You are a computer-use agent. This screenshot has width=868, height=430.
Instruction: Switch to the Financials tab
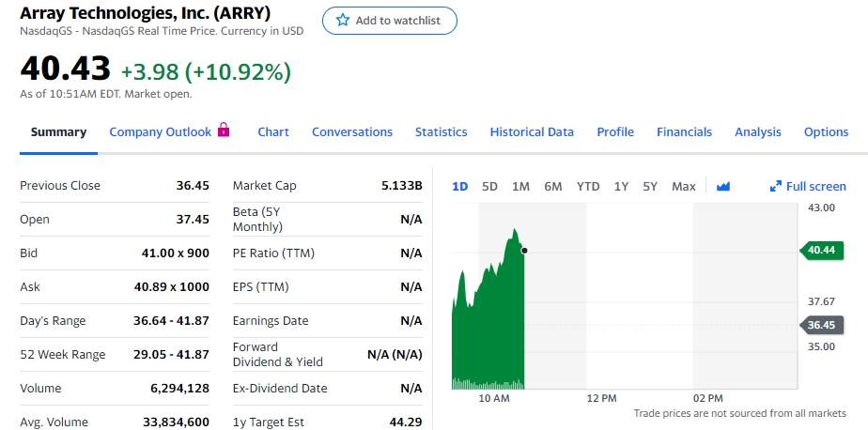684,131
